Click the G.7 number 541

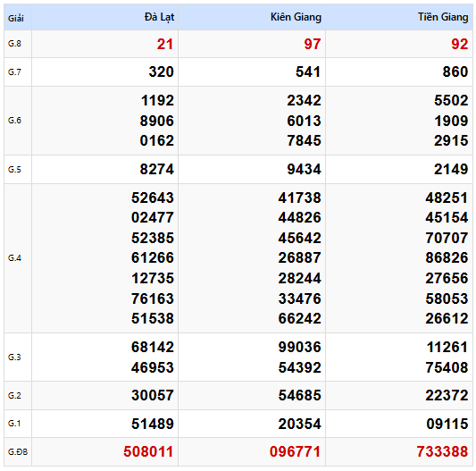(x=308, y=72)
